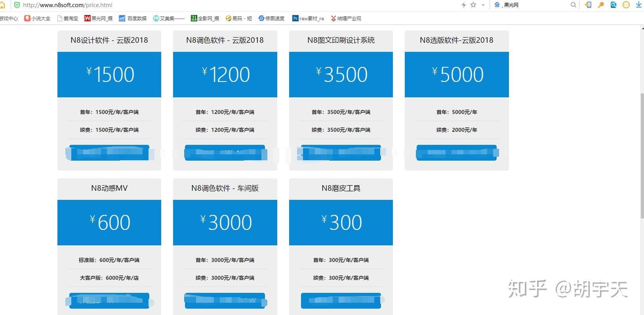Screen dimensions: 644x315
Task: Click the N8设计软件 - 云版2018 title
Action: (109, 40)
